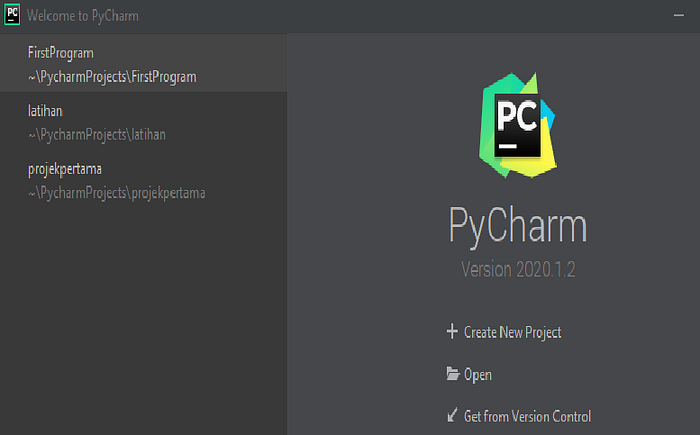
Task: Open the latihan recent project
Action: (143, 122)
